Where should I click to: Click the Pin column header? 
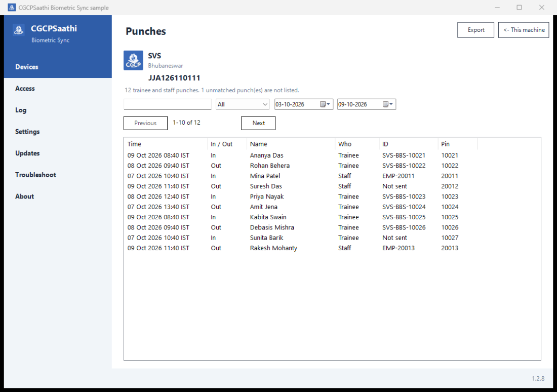[458, 144]
